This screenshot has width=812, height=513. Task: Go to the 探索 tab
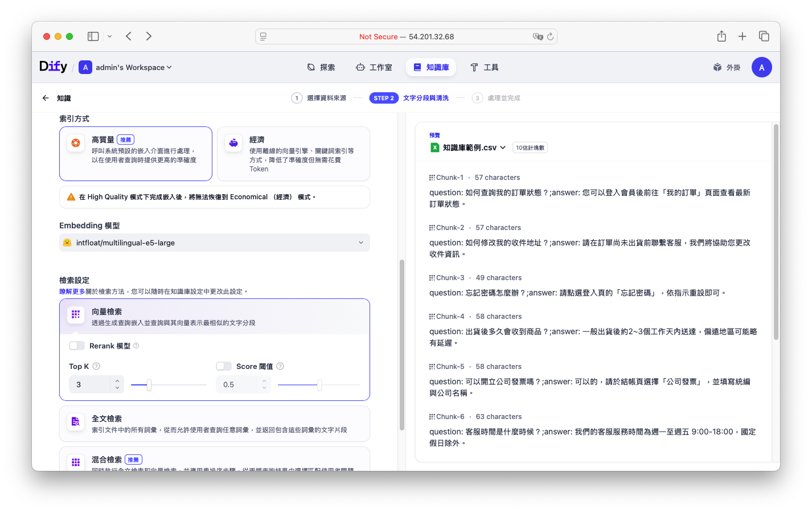tap(321, 67)
